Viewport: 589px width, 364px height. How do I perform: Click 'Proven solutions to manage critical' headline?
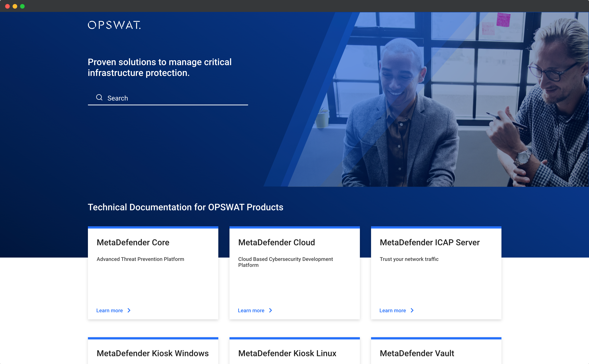pos(159,62)
